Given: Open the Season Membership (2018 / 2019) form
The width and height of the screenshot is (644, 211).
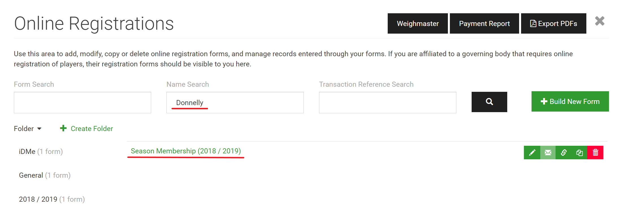Looking at the screenshot, I should [x=186, y=151].
